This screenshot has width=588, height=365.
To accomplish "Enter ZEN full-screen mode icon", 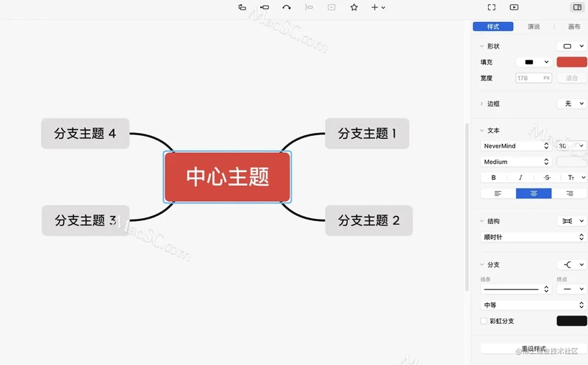I will pos(492,7).
